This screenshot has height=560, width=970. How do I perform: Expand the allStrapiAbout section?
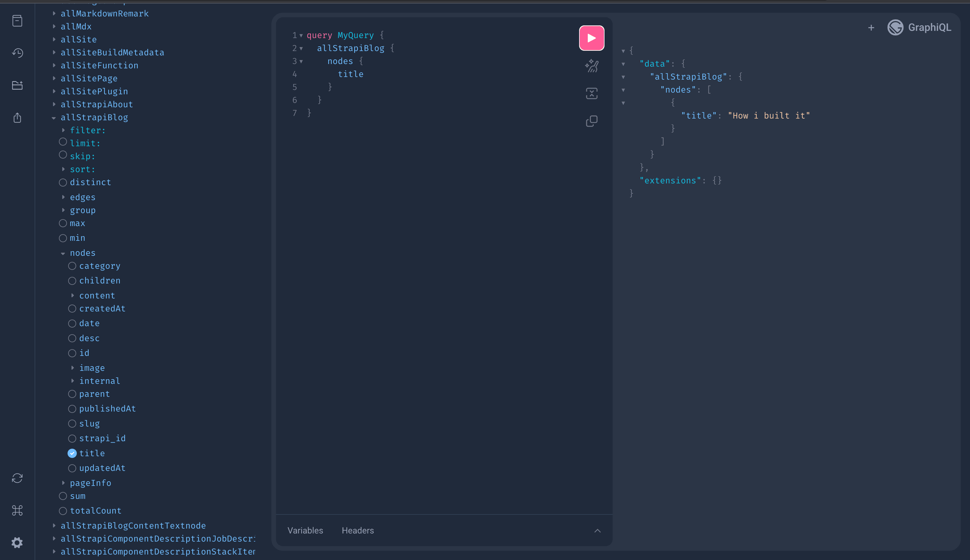coord(54,104)
